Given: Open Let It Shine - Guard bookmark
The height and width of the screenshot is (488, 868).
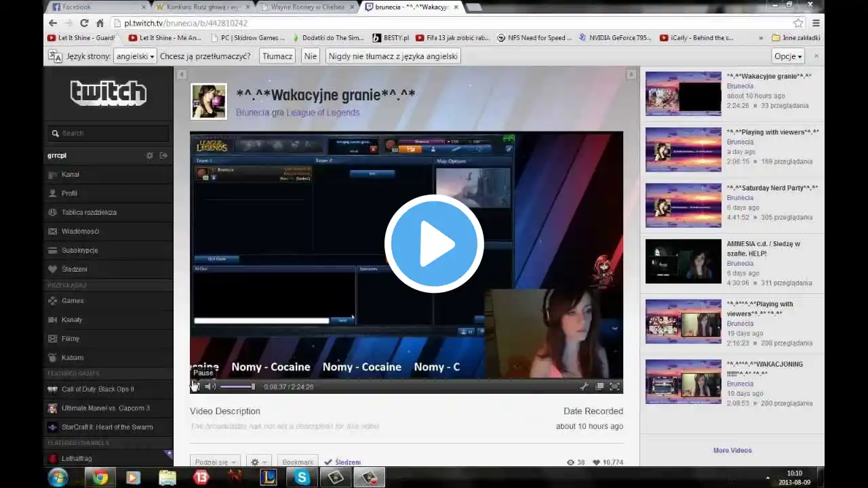Looking at the screenshot, I should point(81,38).
